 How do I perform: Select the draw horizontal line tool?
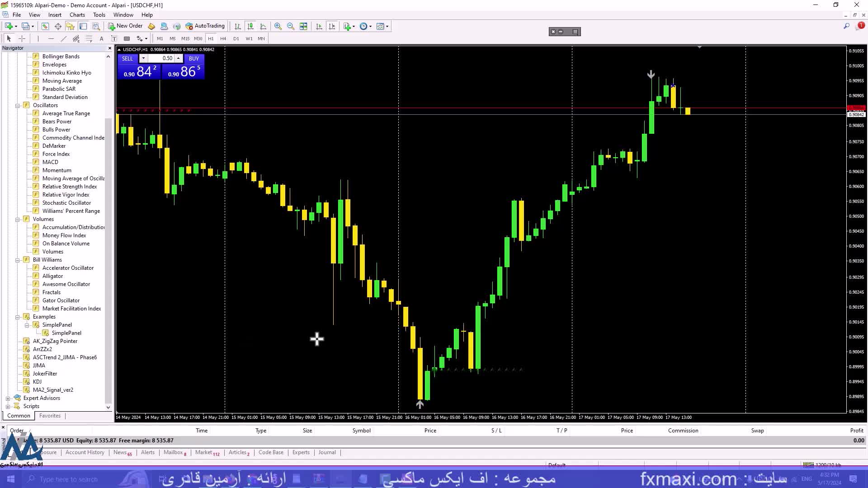[51, 38]
